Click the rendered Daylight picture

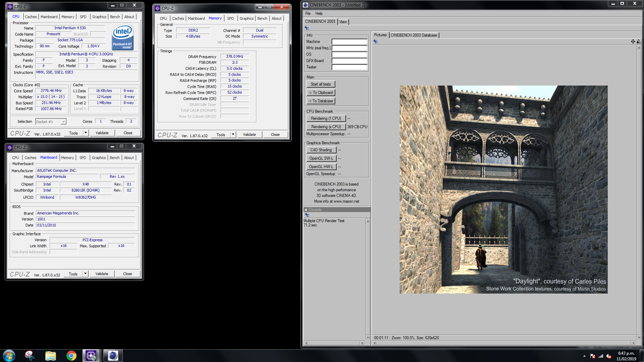click(x=503, y=190)
